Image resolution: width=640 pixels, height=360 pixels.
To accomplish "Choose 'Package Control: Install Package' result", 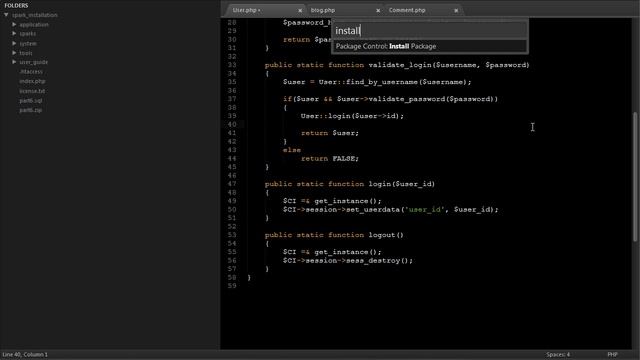I will coord(429,46).
